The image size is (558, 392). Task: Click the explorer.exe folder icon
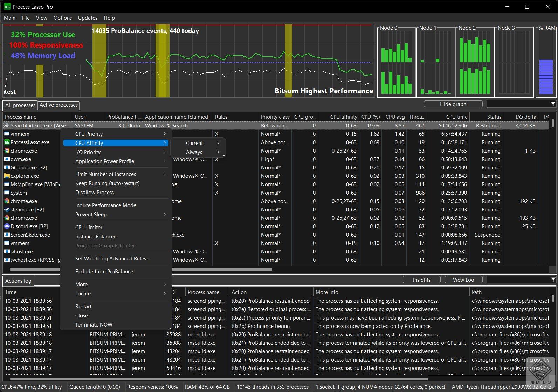(x=7, y=176)
